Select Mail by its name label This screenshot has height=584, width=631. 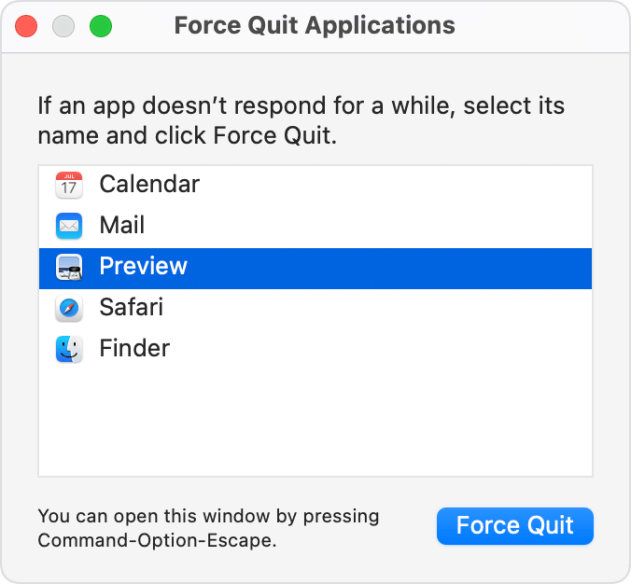click(122, 226)
